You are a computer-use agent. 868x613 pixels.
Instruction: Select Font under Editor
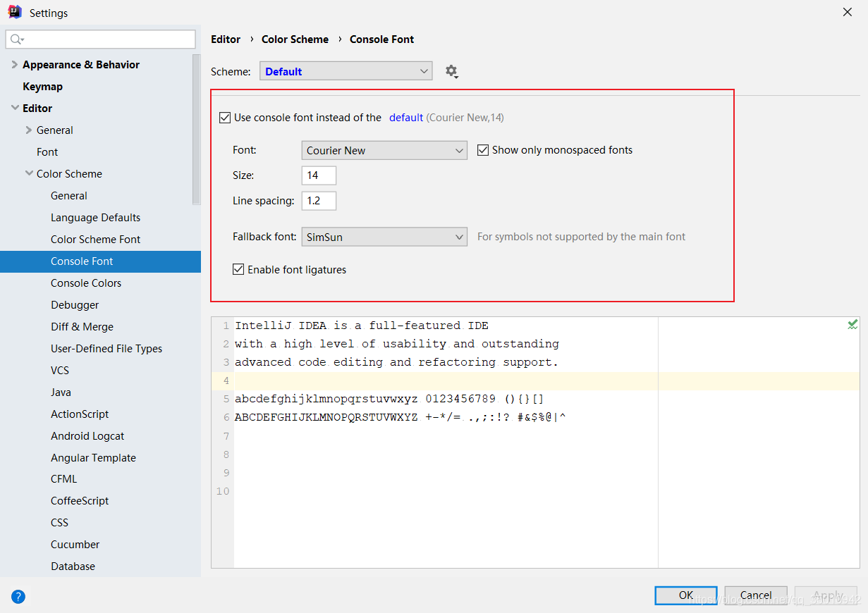tap(47, 152)
